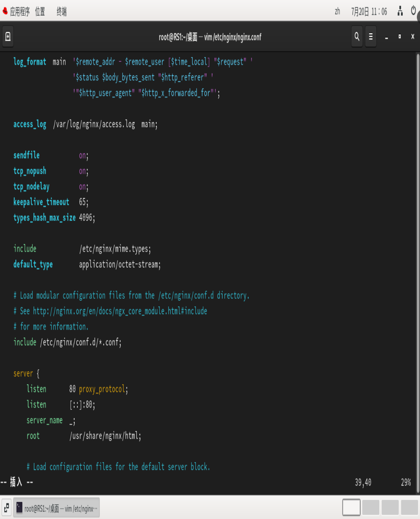The height and width of the screenshot is (519, 420).
Task: Open the power menu icon in top bar
Action: coord(413,11)
